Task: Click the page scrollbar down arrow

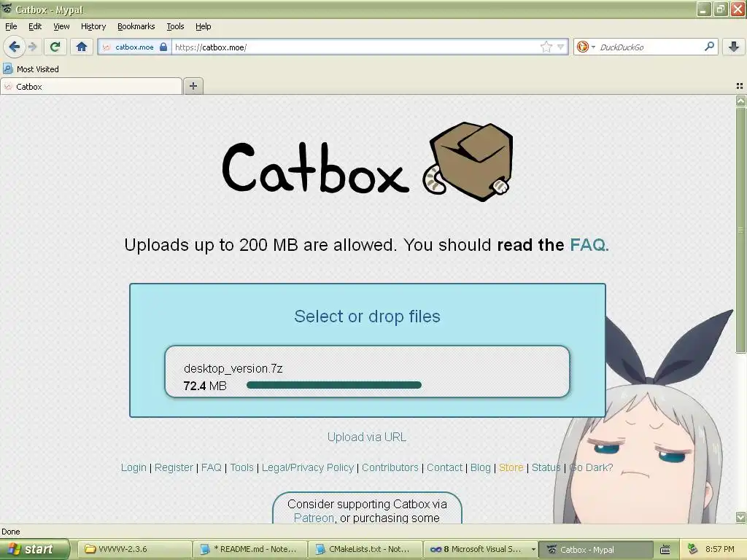Action: pyautogui.click(x=740, y=517)
